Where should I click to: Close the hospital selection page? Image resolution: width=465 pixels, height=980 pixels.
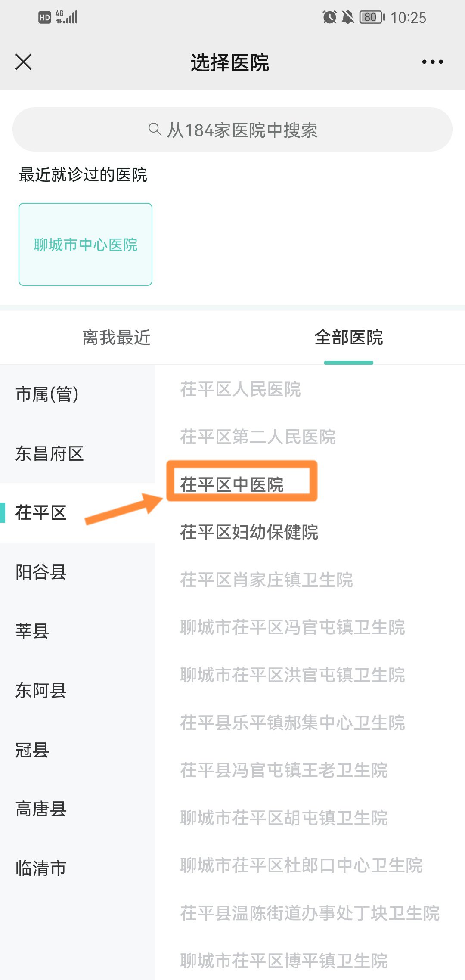tap(24, 62)
